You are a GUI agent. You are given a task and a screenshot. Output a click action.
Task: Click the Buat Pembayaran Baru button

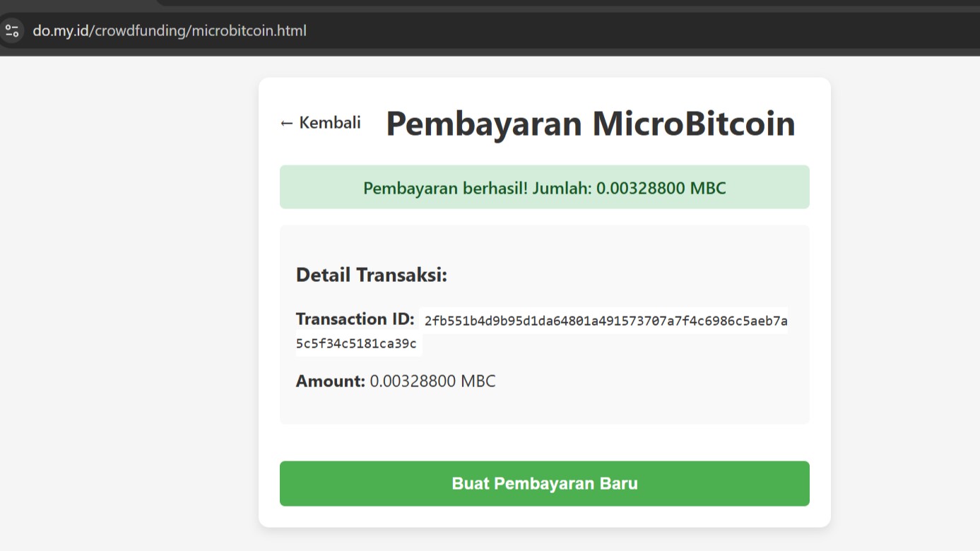click(544, 483)
